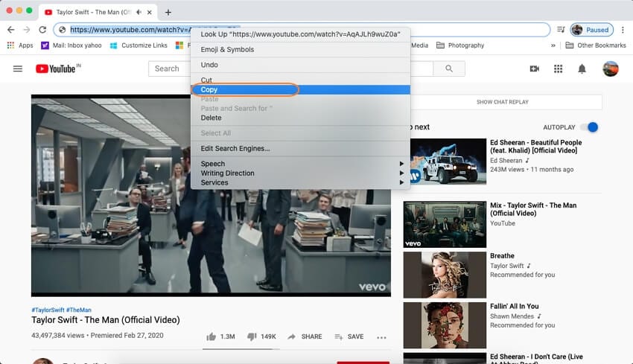Select Emoji & Symbols menu entry
This screenshot has height=364, width=633.
300,49
